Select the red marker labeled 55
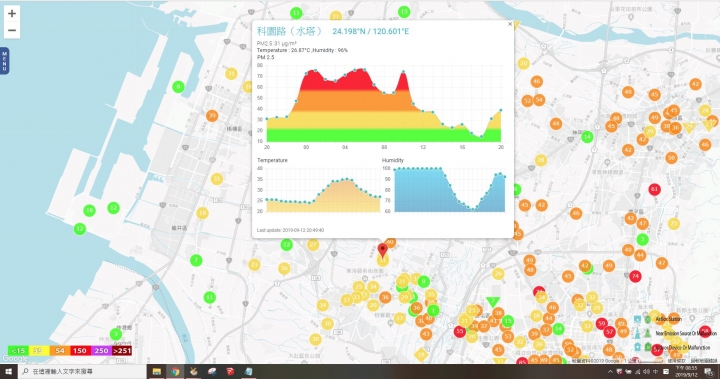 tap(460, 331)
